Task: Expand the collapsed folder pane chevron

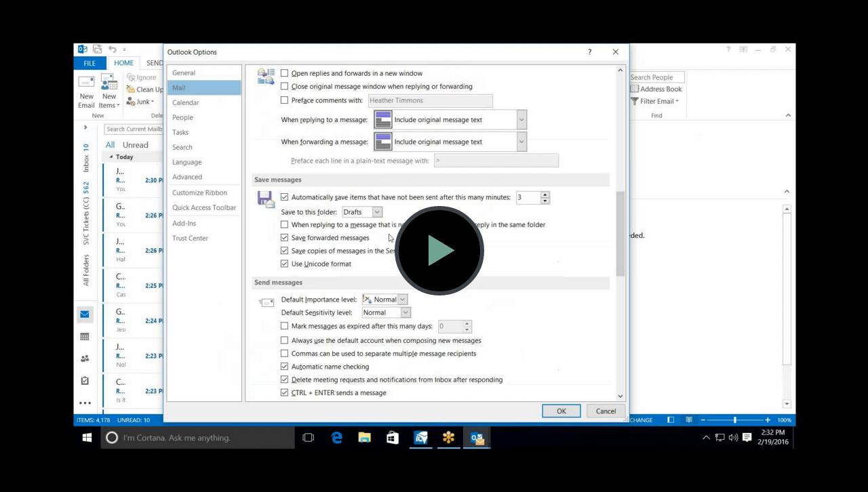Action: point(85,127)
